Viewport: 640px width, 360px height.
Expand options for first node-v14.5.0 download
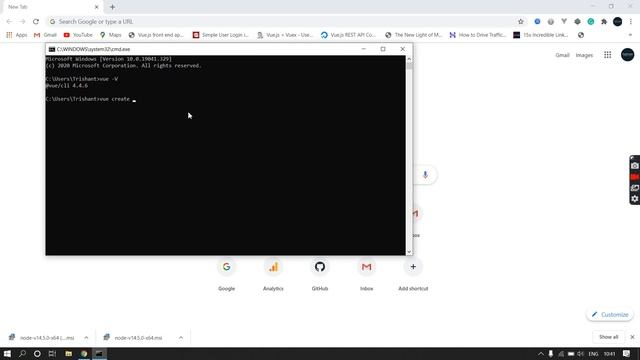(86, 338)
